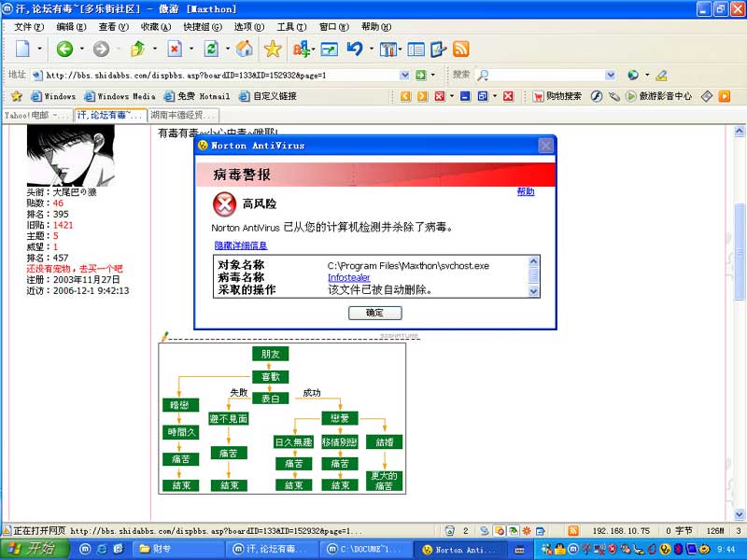Click the red X Stop loading icon
The width and height of the screenshot is (747, 560).
tap(175, 49)
